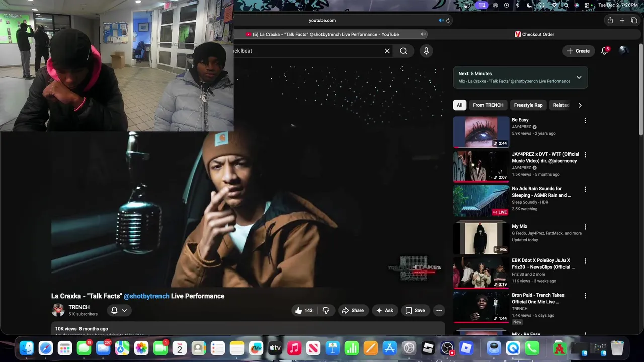Open more options for Bron Paid video
This screenshot has height=362, width=644.
[x=585, y=295]
